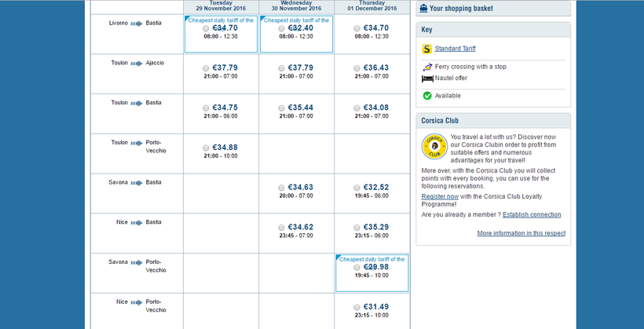The image size is (644, 329).
Task: Click the green Available checkmark icon
Action: click(427, 96)
